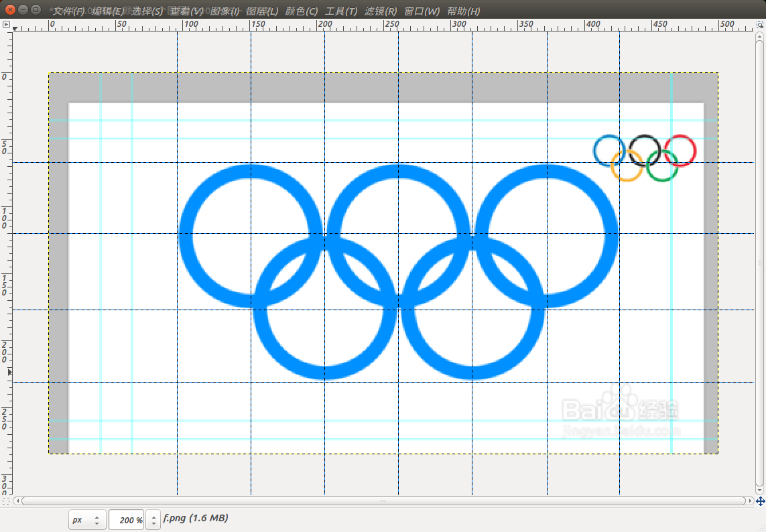
Task: Open the 查看(V) menu
Action: (x=186, y=11)
